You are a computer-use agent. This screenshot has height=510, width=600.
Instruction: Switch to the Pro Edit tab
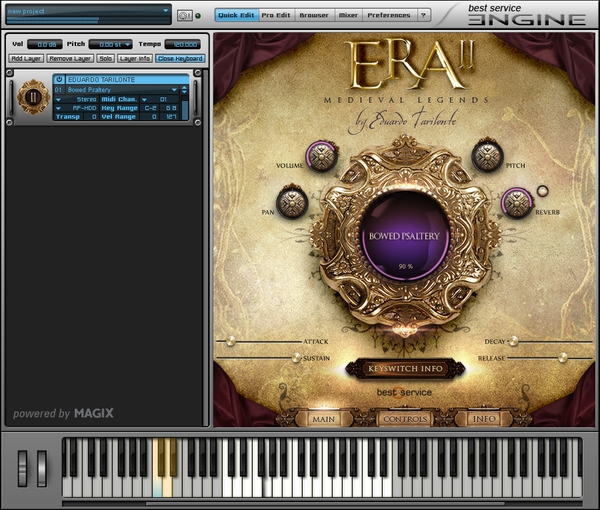click(x=276, y=16)
